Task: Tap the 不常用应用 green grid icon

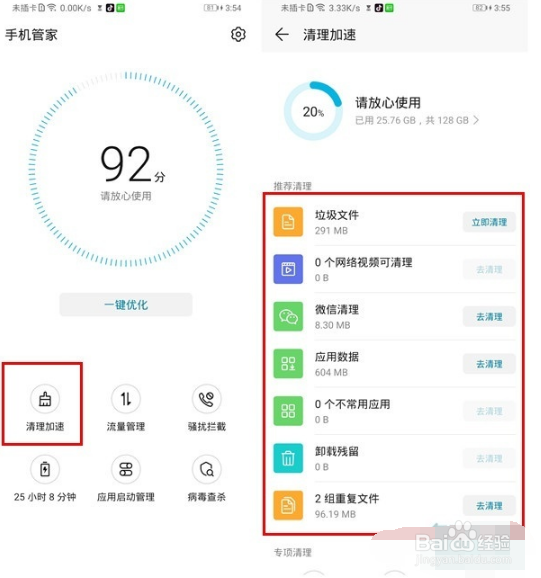Action: coord(288,411)
